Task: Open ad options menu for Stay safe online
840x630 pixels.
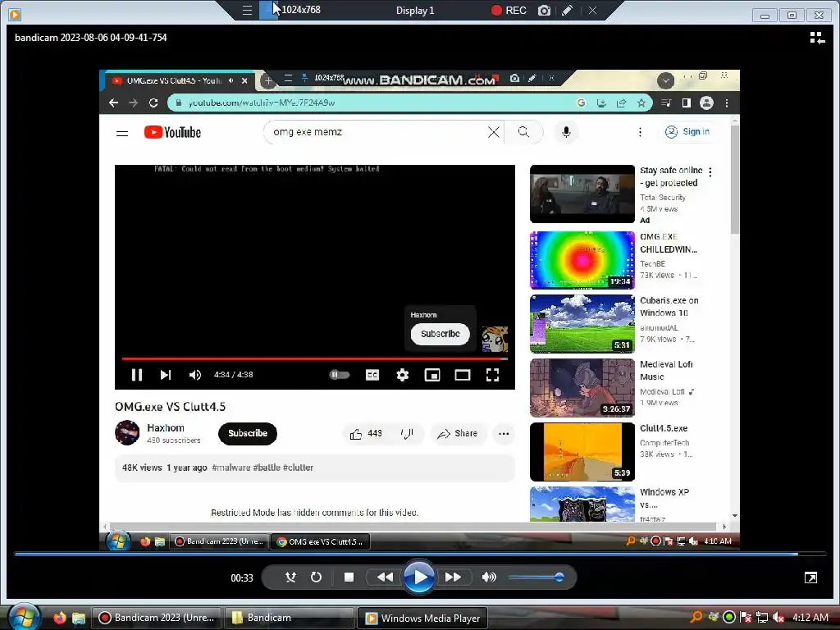Action: (710, 172)
